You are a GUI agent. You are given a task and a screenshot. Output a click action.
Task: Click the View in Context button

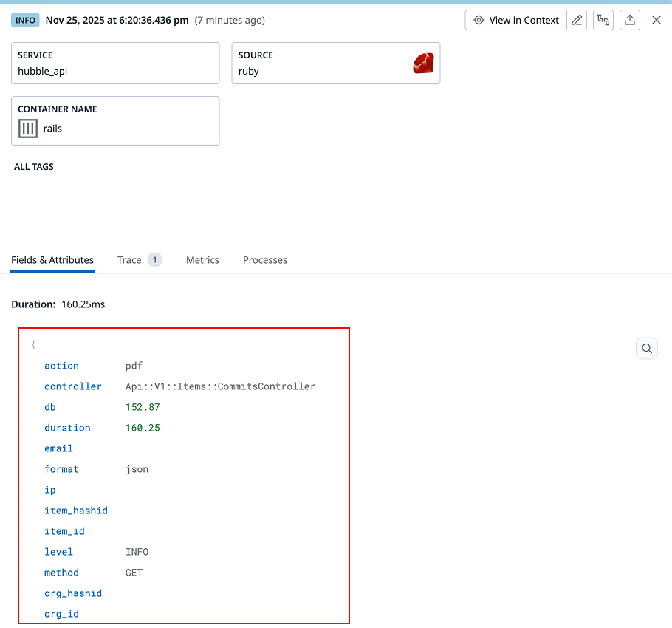[x=515, y=20]
